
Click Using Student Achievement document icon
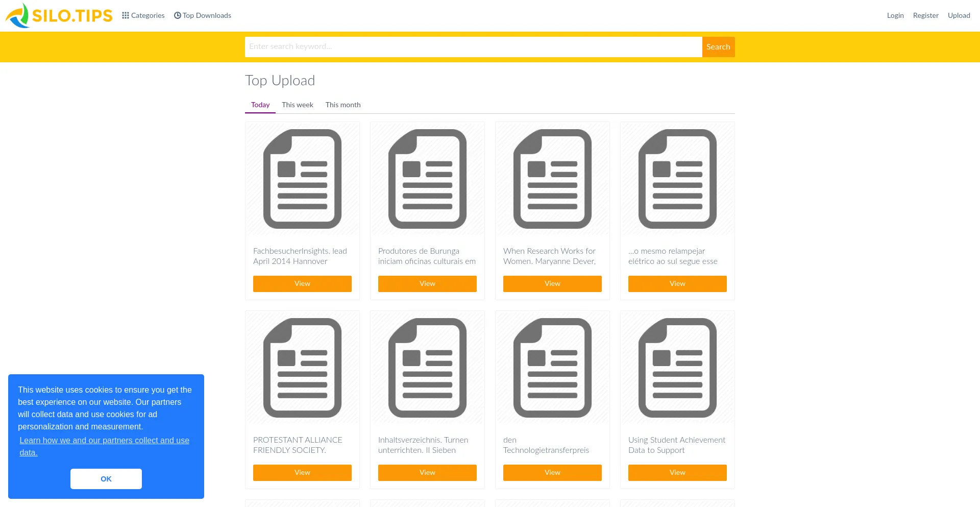pyautogui.click(x=677, y=368)
